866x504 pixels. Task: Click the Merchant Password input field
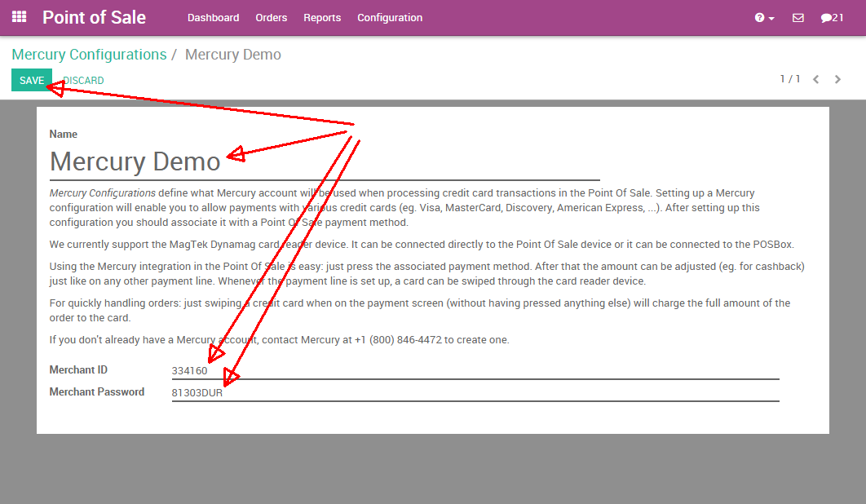(475, 393)
